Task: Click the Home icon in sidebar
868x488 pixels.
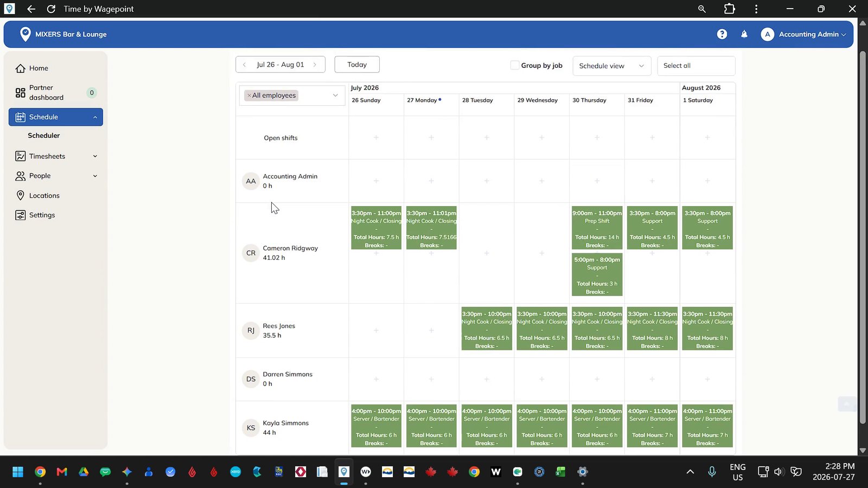Action: [x=21, y=68]
